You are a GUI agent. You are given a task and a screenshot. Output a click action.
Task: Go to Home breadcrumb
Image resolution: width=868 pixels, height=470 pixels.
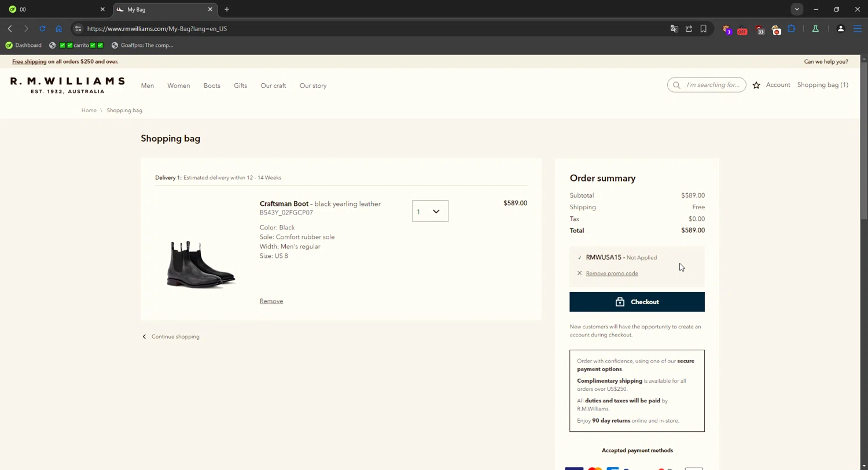point(89,110)
